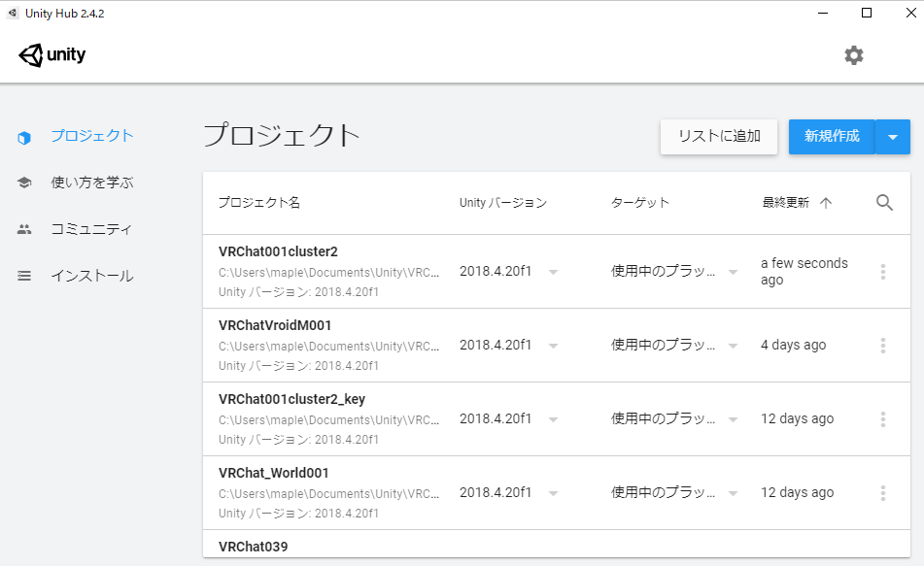Click '12 days ago' in VRChat_World001 row
924x566 pixels.
(x=797, y=492)
